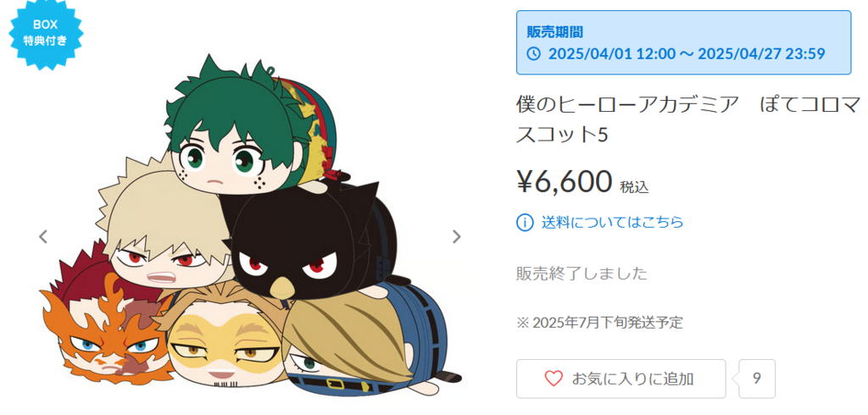Click the heart icon on favorites button
Image resolution: width=868 pixels, height=415 pixels.
click(x=554, y=379)
